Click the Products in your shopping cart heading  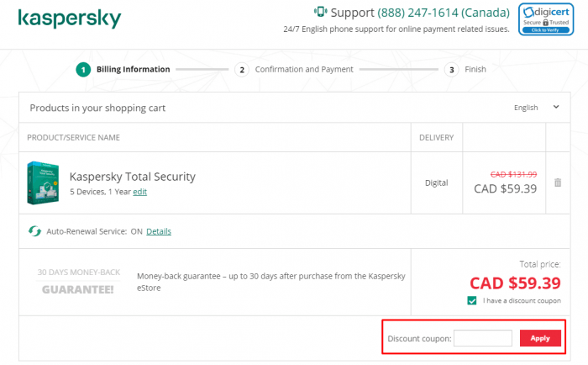pyautogui.click(x=97, y=108)
